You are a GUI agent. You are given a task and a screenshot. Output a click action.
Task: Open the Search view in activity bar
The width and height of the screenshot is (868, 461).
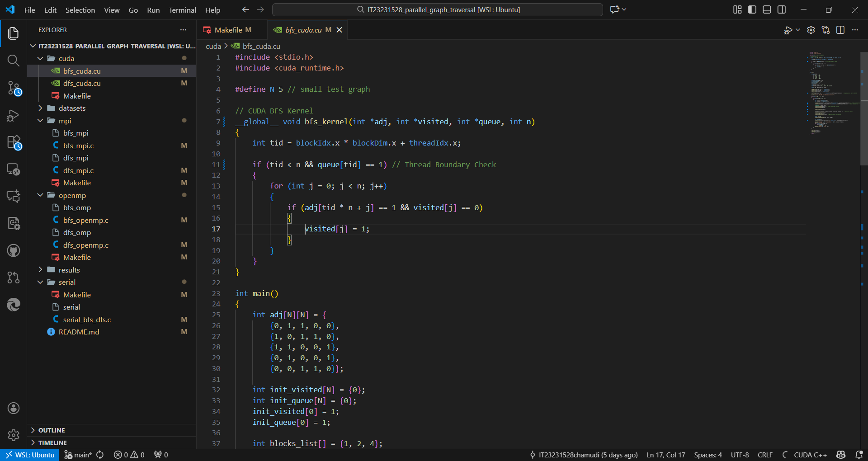(x=14, y=61)
